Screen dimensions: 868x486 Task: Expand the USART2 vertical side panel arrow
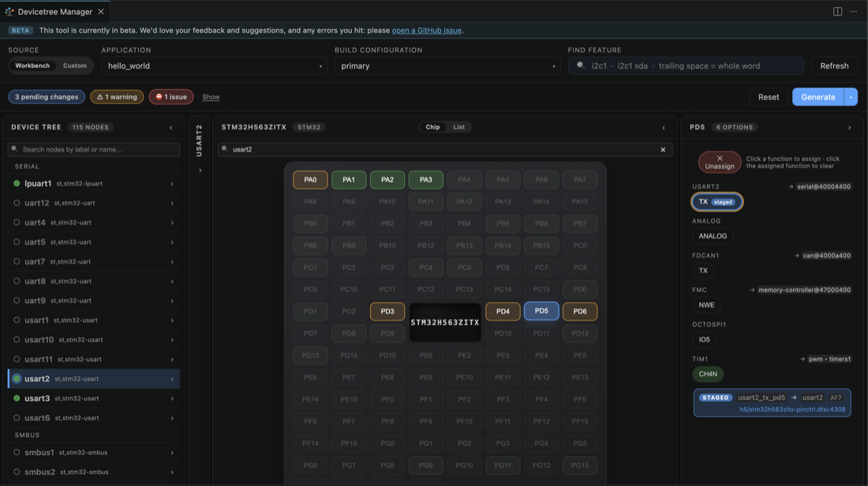pyautogui.click(x=200, y=170)
